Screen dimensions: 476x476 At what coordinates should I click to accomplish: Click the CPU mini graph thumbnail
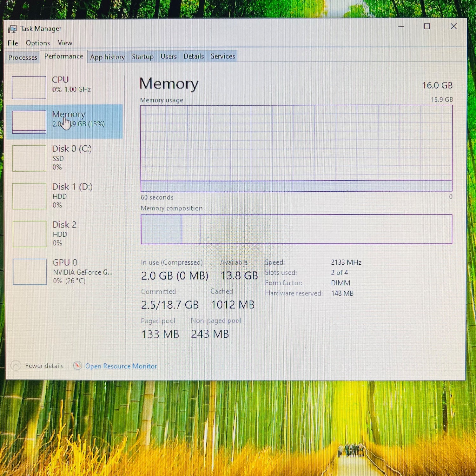click(x=29, y=87)
